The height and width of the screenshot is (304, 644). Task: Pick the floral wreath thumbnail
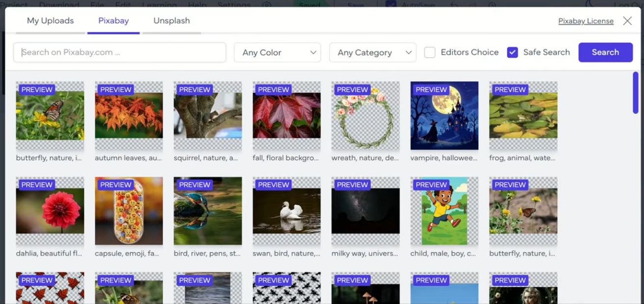(x=365, y=115)
